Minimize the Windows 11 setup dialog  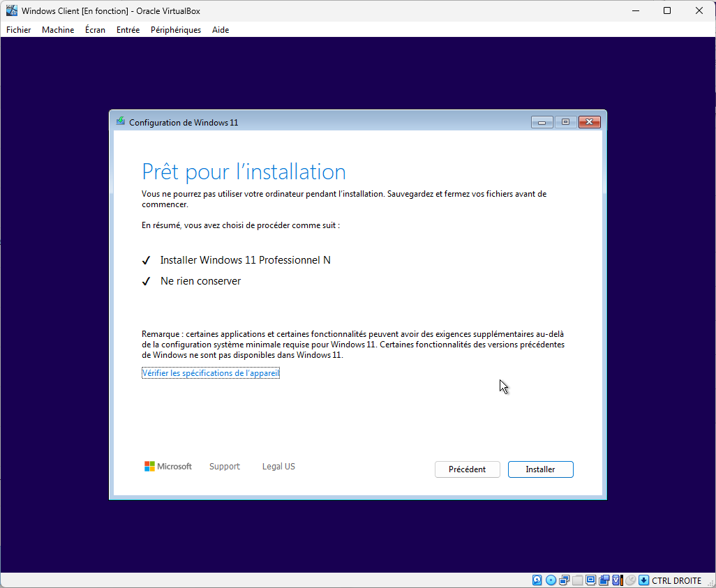pos(542,122)
